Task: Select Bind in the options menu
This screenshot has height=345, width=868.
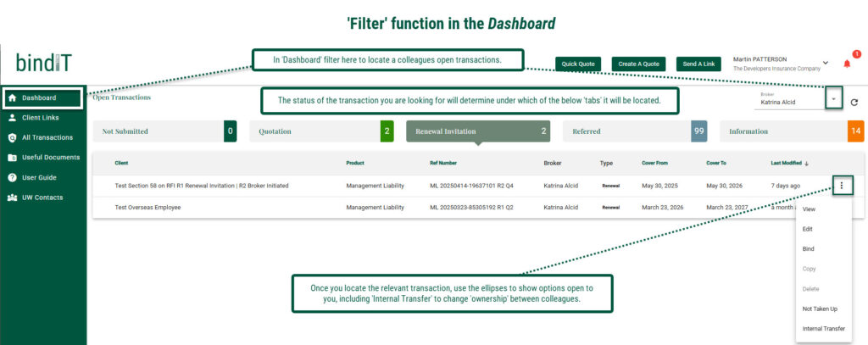Action: [808, 249]
